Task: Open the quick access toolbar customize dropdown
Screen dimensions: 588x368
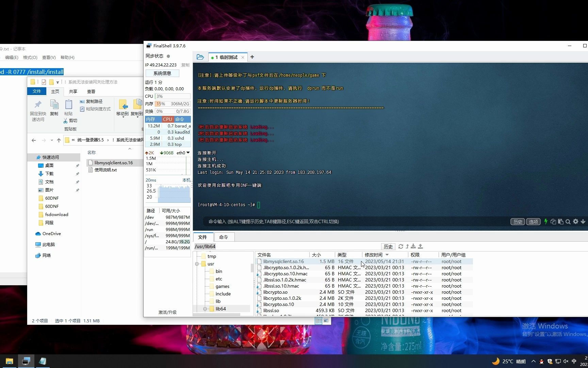Action: click(x=58, y=82)
